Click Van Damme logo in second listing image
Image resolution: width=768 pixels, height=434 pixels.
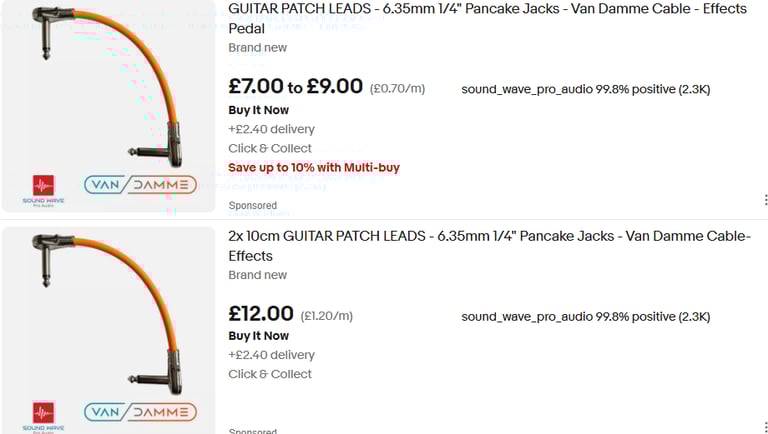140,411
